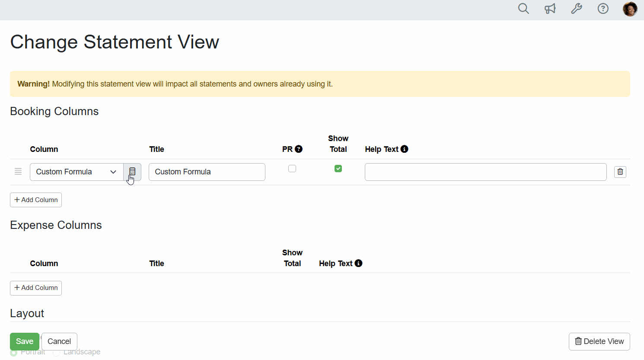Delete the Custom Formula column row

point(620,172)
